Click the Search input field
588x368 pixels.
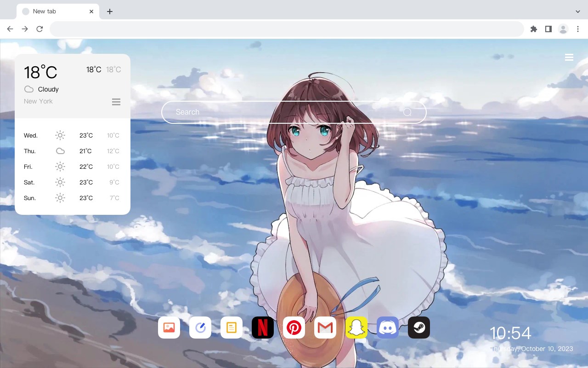294,112
